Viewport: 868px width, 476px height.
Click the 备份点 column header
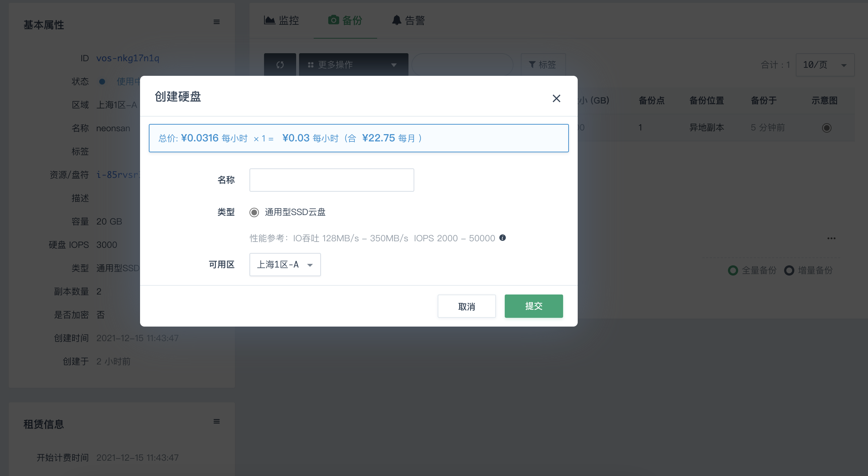[651, 101]
